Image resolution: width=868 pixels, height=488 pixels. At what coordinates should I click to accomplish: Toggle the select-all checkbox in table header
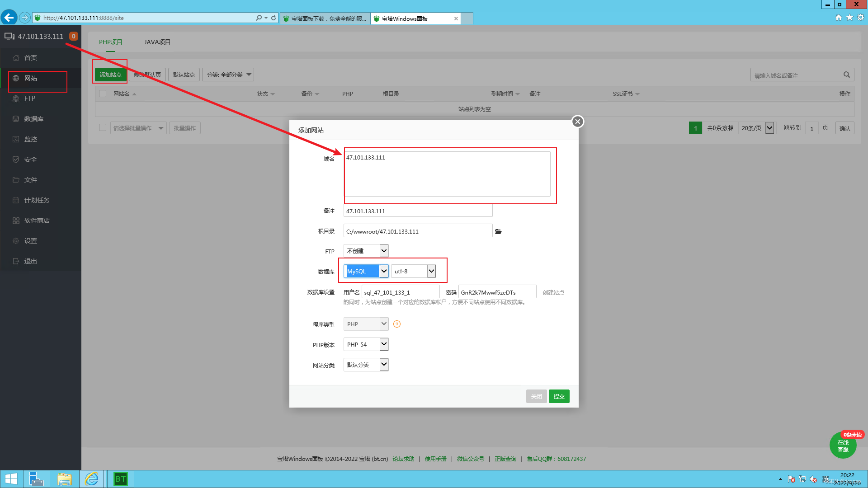[x=103, y=94]
